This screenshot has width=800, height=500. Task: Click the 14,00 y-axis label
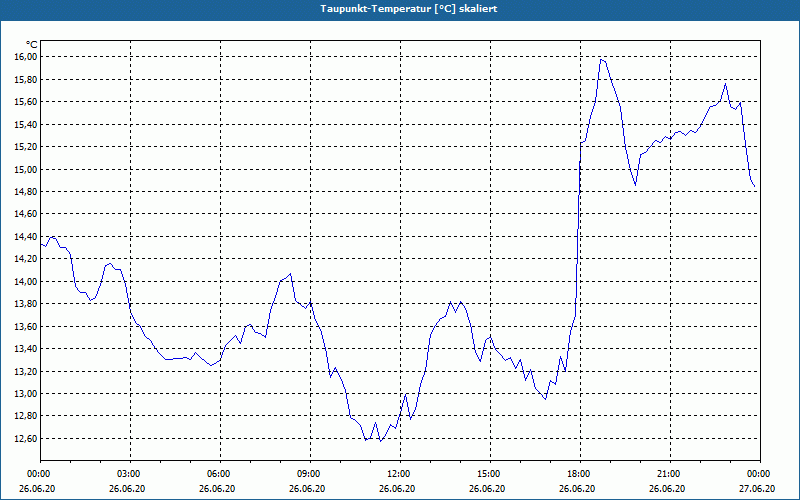(x=26, y=282)
